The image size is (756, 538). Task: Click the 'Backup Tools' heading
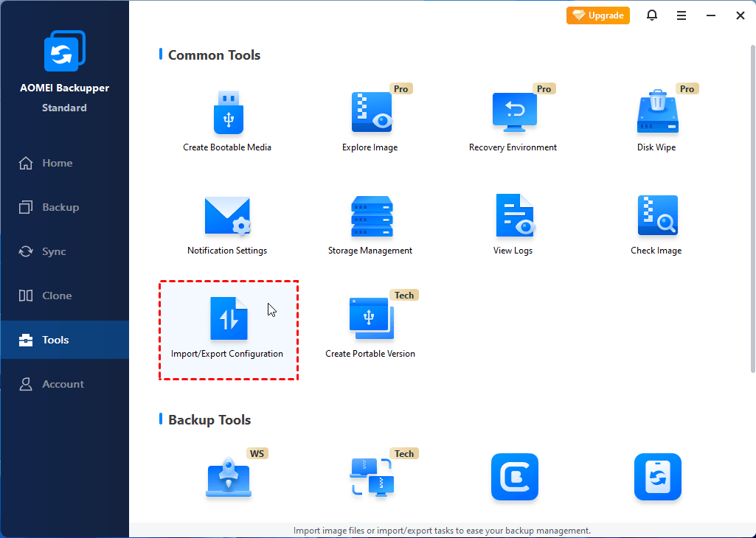tap(209, 420)
